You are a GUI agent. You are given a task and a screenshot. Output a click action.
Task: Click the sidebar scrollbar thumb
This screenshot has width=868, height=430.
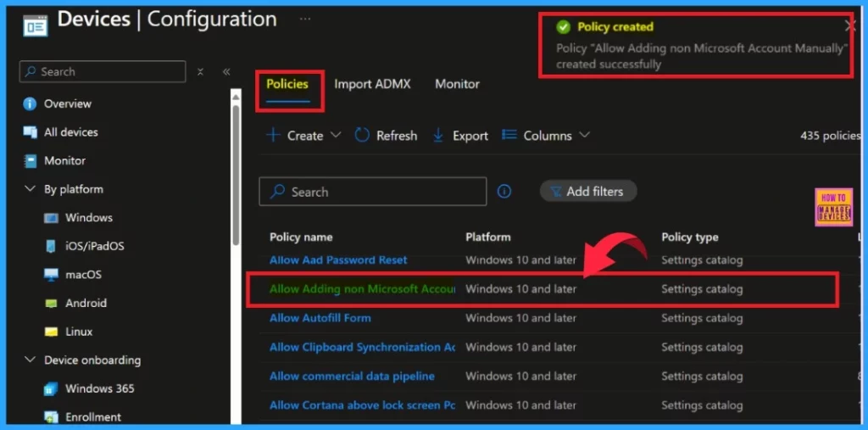click(236, 175)
